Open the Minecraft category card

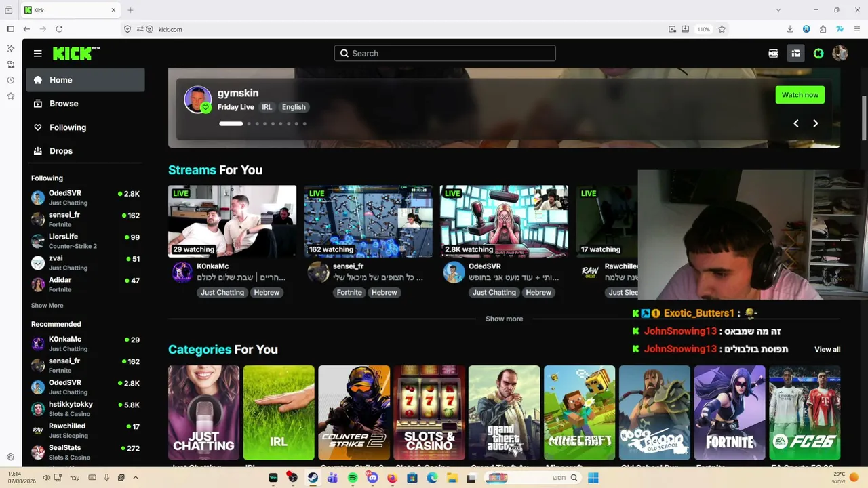[579, 413]
